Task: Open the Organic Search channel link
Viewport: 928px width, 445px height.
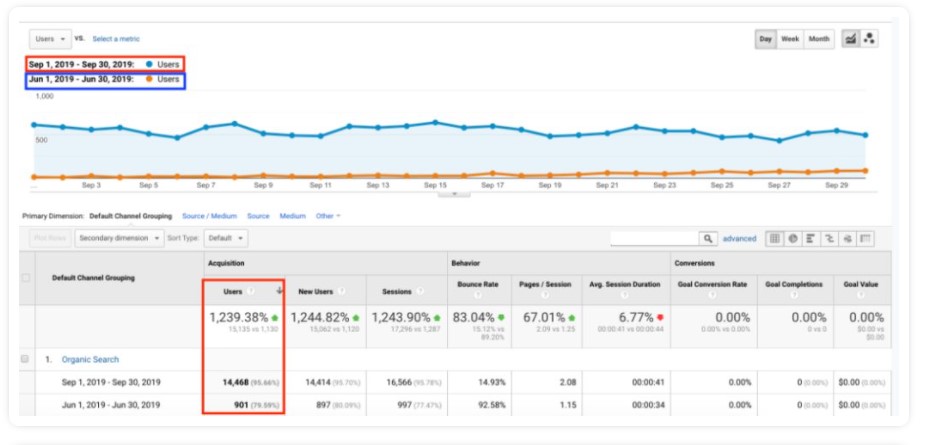Action: (90, 358)
